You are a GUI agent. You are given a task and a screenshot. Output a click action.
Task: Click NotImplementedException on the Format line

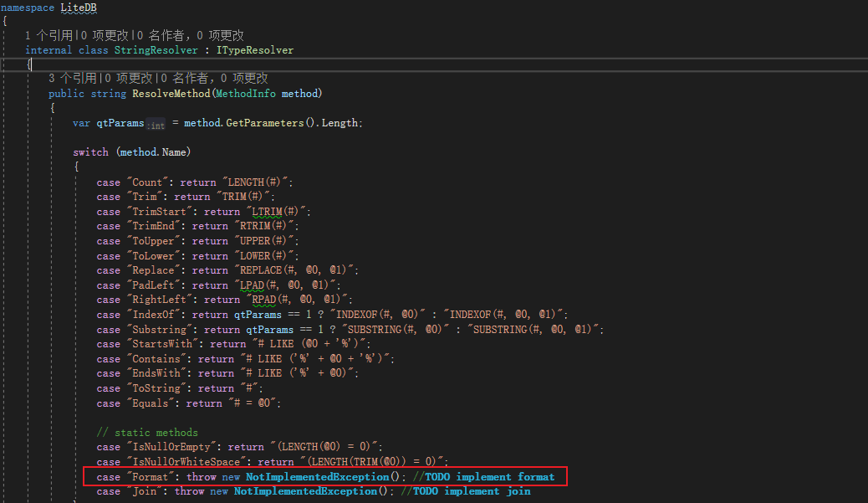click(317, 477)
